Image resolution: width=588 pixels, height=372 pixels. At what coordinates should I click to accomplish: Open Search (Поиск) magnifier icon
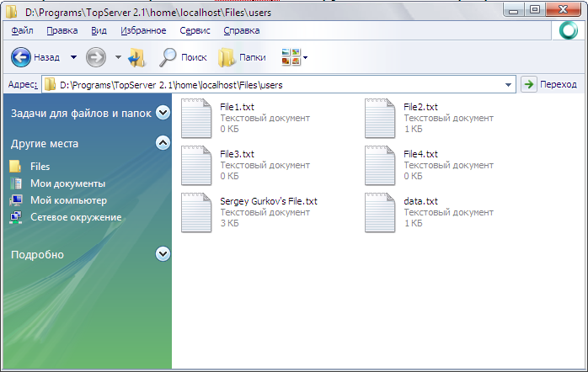point(168,57)
